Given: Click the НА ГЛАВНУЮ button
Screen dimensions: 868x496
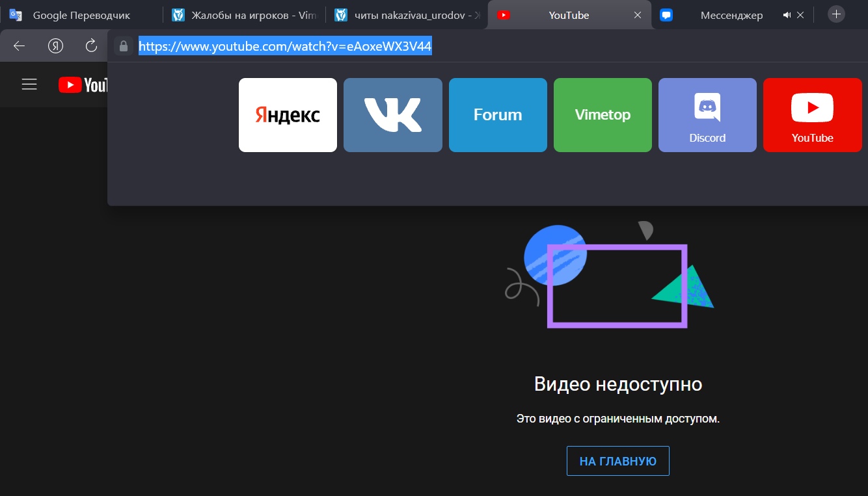Looking at the screenshot, I should pyautogui.click(x=617, y=461).
